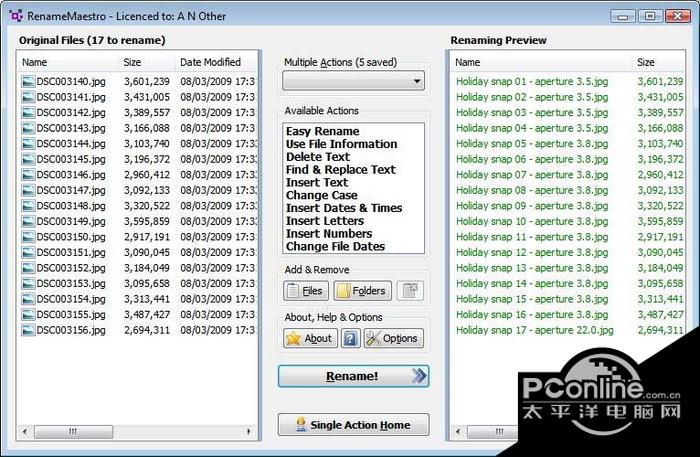Click size value 2,960,412 in original files
The width and height of the screenshot is (700, 457).
(147, 174)
